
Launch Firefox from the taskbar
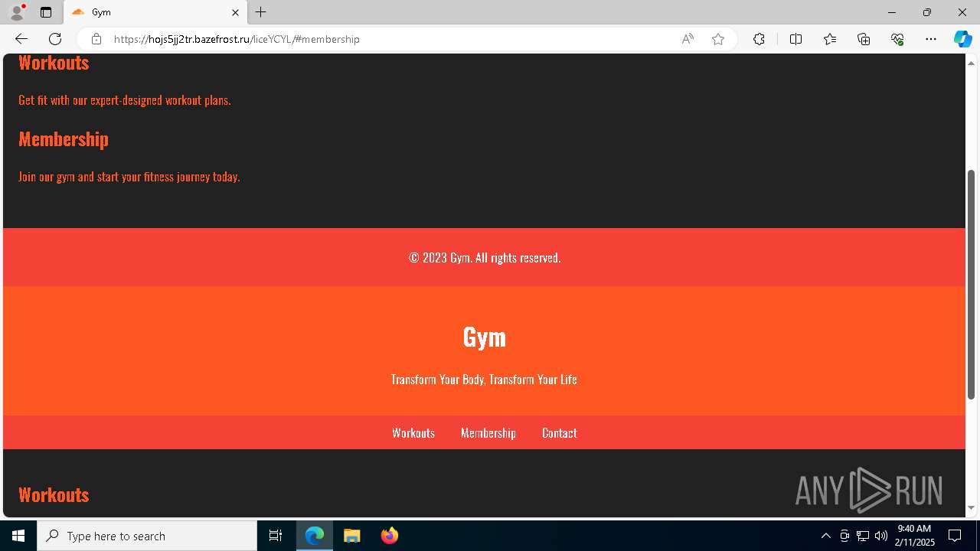coord(389,536)
